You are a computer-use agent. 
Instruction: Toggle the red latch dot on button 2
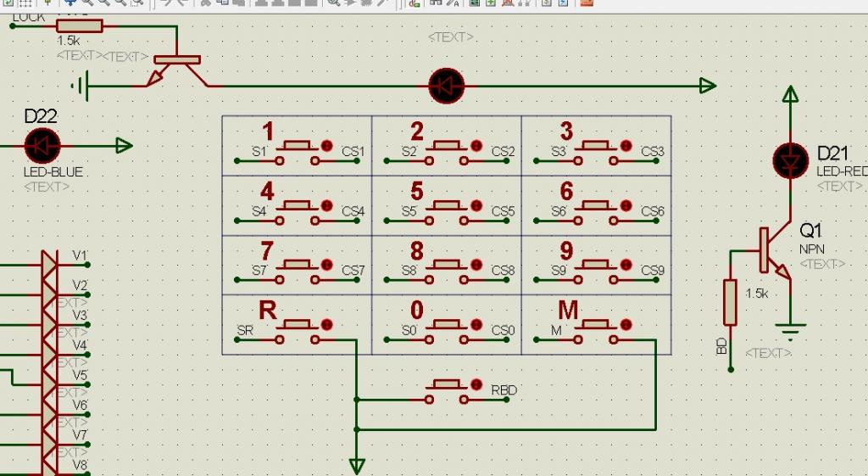tap(476, 146)
